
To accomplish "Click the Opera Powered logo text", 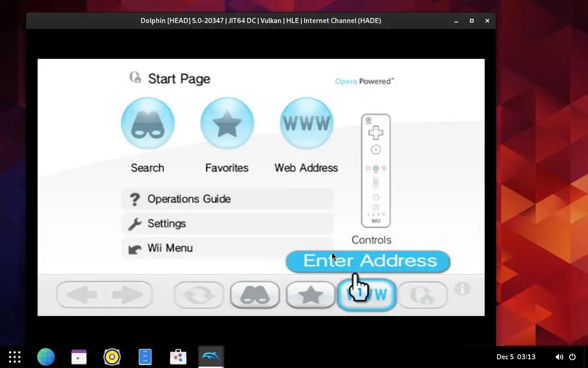I will tap(365, 81).
